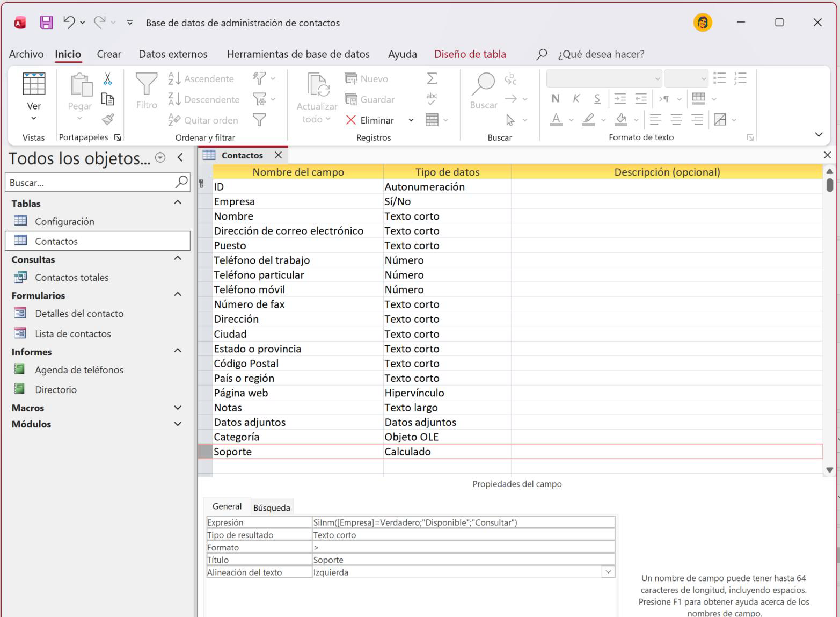
Task: Click the center alignment icon
Action: click(x=676, y=119)
